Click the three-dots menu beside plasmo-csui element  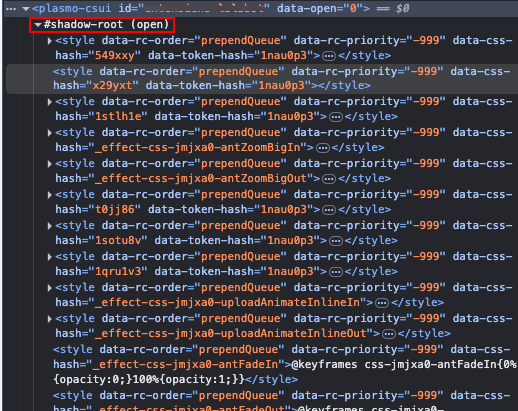coord(11,9)
